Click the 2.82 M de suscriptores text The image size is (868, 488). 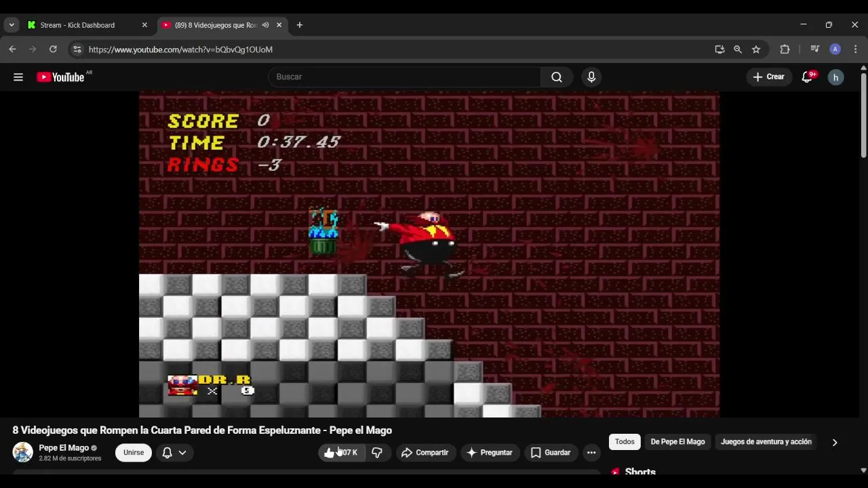click(70, 459)
